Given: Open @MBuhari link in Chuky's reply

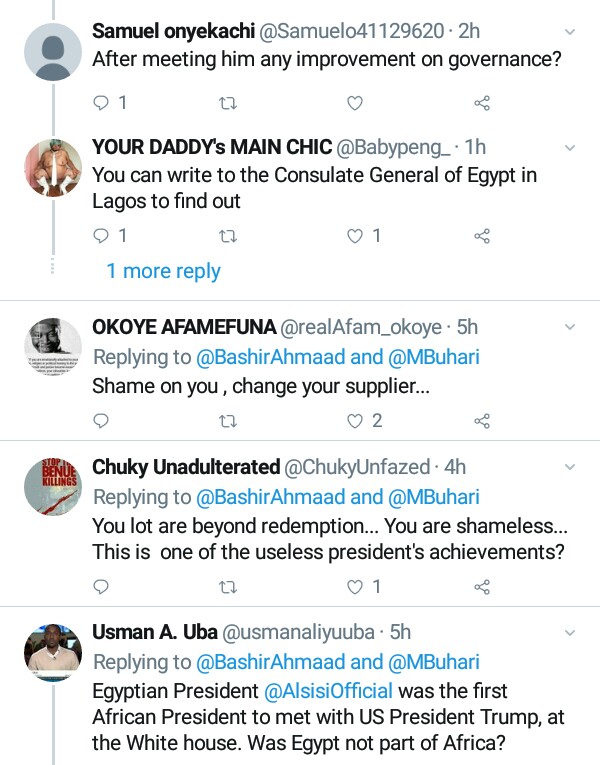Looking at the screenshot, I should click(434, 497).
